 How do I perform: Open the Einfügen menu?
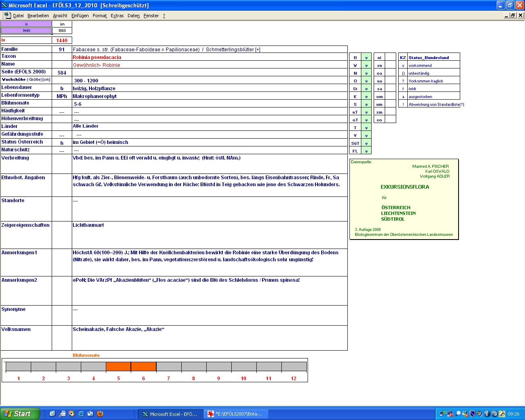coord(80,16)
